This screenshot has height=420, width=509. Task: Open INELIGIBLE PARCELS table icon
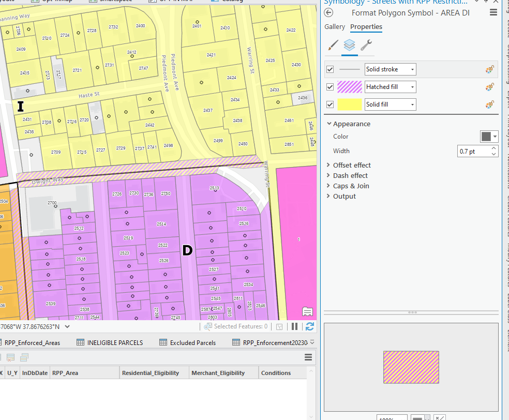click(80, 342)
